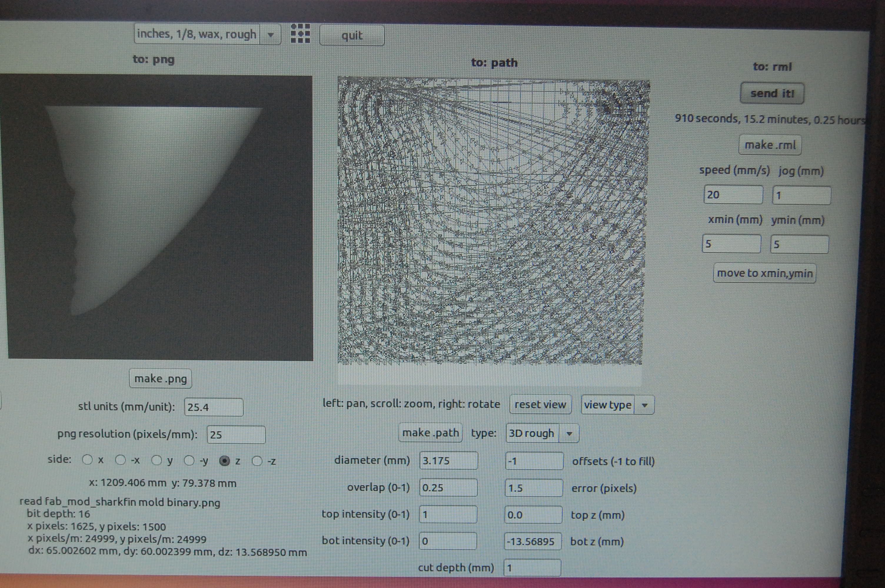Click the grid dots icon beside quit
This screenshot has width=885, height=588.
(x=300, y=34)
